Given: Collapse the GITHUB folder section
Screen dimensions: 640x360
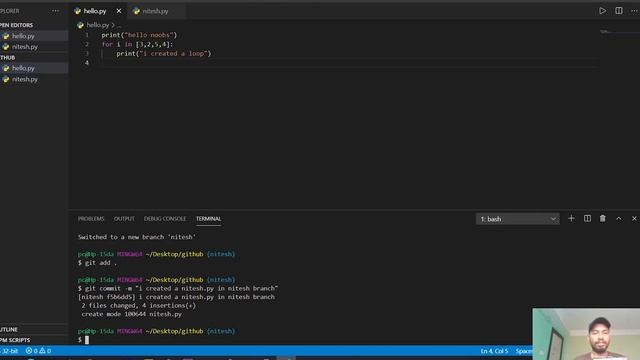Looking at the screenshot, I should click(7, 58).
